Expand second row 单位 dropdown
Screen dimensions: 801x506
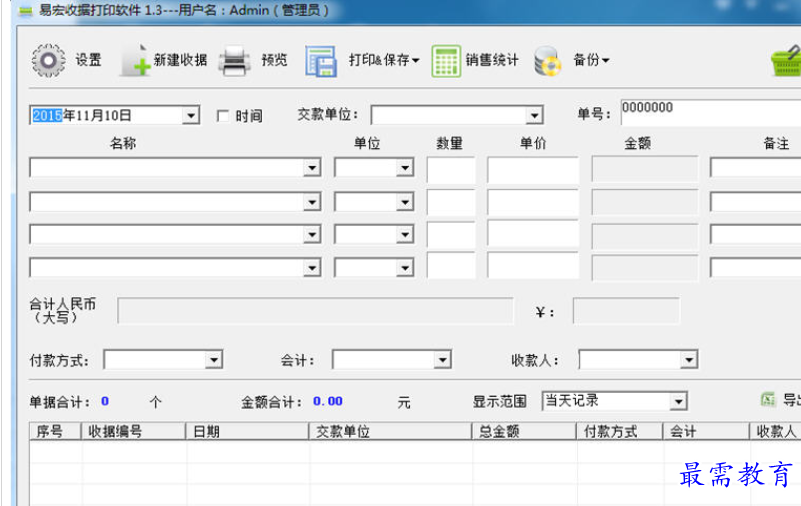pos(405,202)
